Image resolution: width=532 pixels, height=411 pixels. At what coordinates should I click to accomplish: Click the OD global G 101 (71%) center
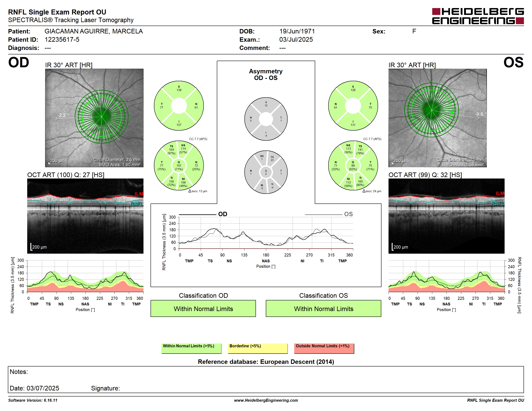[x=179, y=166]
